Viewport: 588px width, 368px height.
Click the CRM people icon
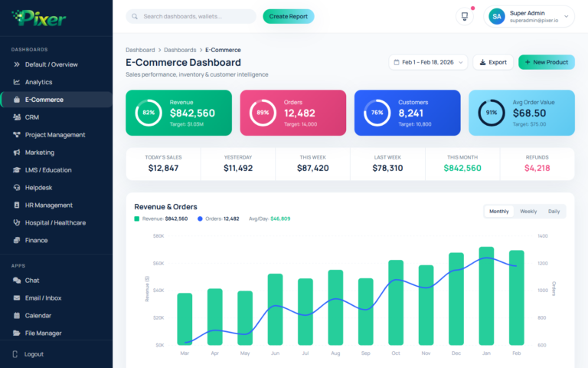[17, 117]
